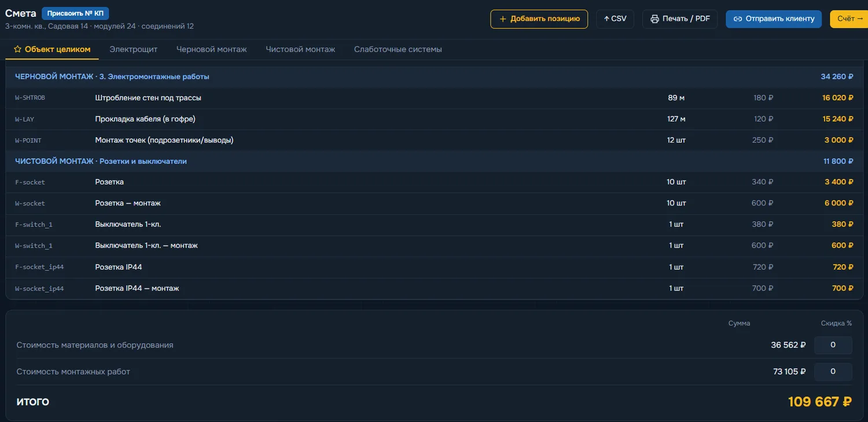This screenshot has height=422, width=868.
Task: Select row Прокладка кабеля (в гофре)
Action: tap(434, 119)
